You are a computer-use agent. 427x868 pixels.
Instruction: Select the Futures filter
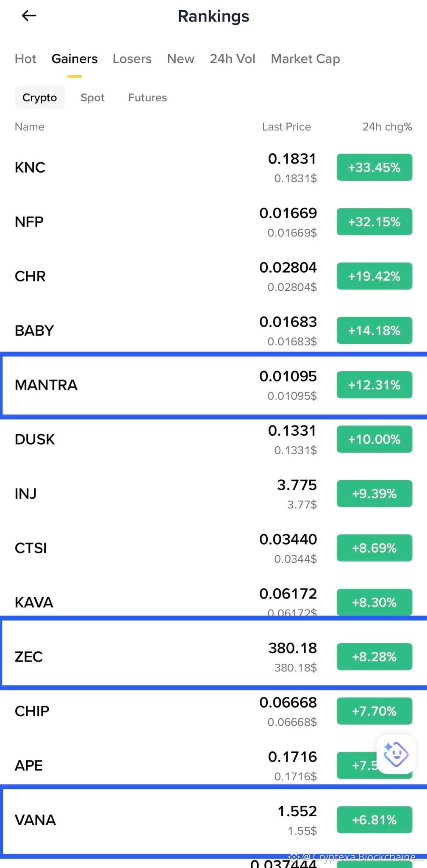147,97
